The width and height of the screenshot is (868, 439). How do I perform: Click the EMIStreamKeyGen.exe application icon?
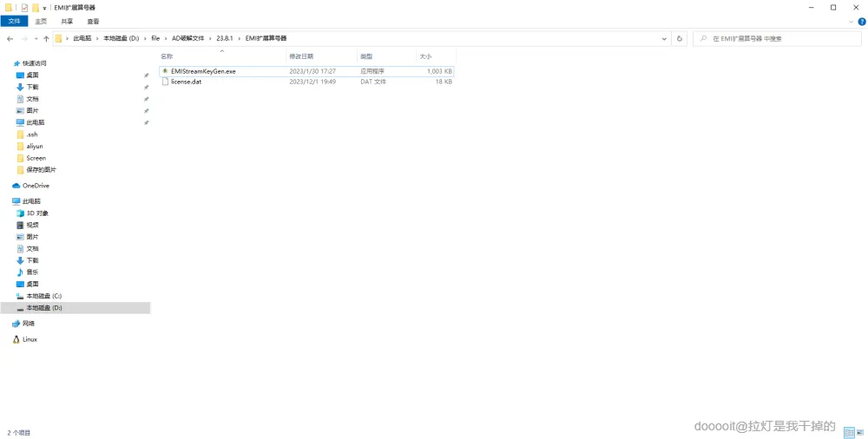165,71
